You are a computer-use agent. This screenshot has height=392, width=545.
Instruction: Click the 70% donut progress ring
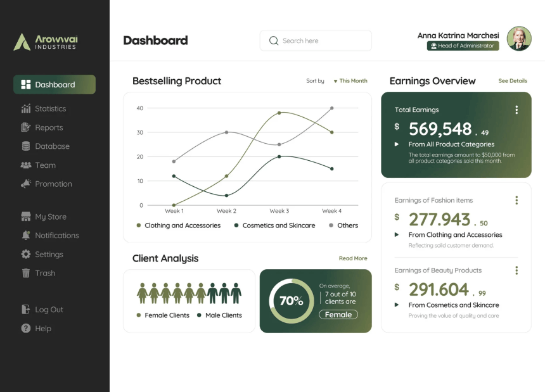[290, 301]
